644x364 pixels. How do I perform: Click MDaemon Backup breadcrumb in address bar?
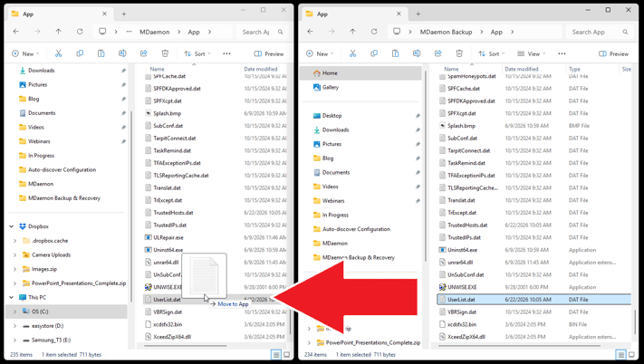tap(446, 32)
